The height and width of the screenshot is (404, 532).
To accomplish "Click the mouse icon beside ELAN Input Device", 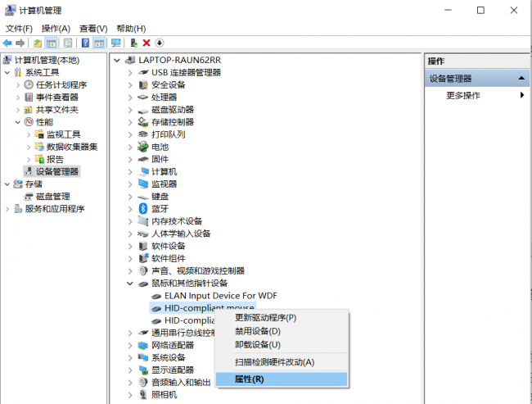I will 156,297.
